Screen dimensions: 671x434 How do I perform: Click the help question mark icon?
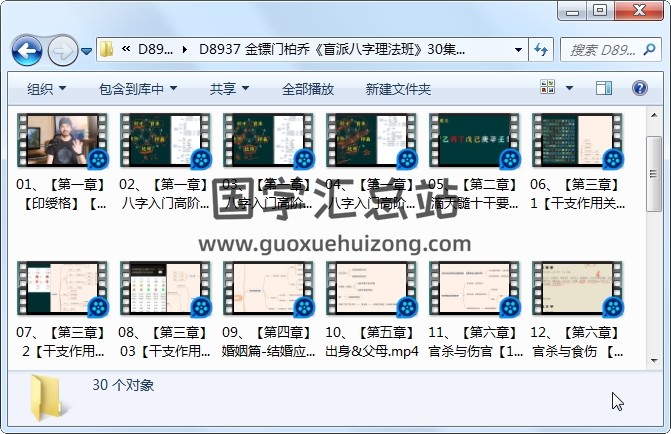coord(638,89)
